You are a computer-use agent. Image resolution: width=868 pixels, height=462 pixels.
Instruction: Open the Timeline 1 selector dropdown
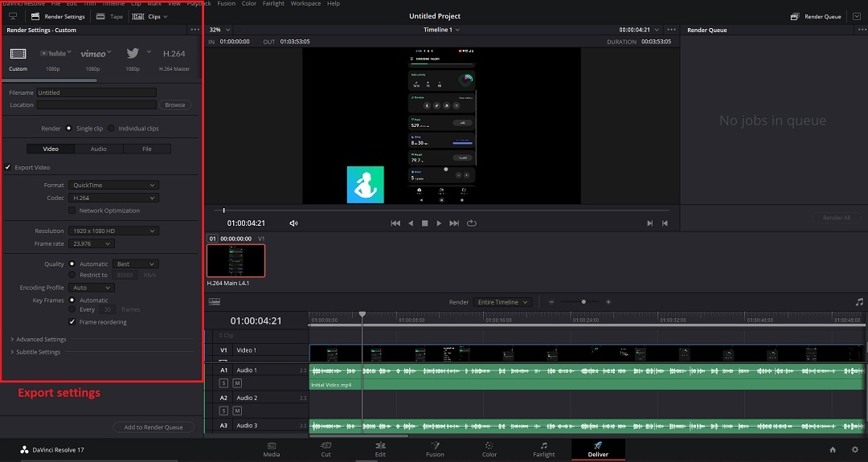442,30
